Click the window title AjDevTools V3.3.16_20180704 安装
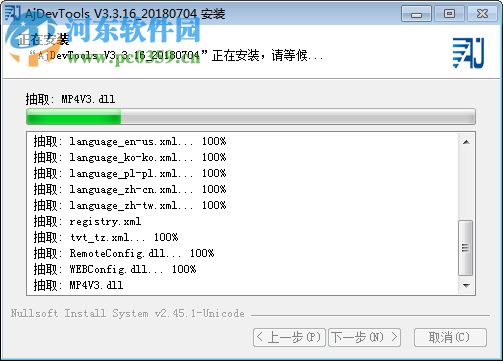Screen dimensions: 503x361 pyautogui.click(x=125, y=14)
